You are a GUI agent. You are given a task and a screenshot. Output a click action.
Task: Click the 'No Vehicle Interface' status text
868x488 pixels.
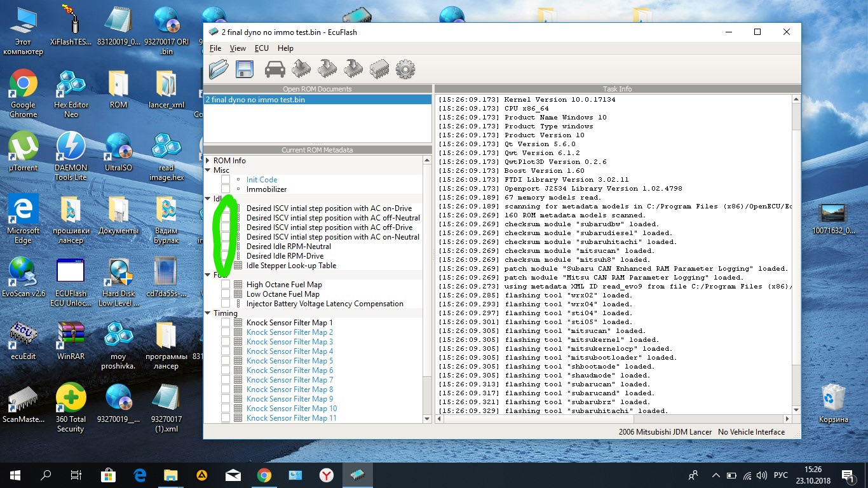(751, 432)
